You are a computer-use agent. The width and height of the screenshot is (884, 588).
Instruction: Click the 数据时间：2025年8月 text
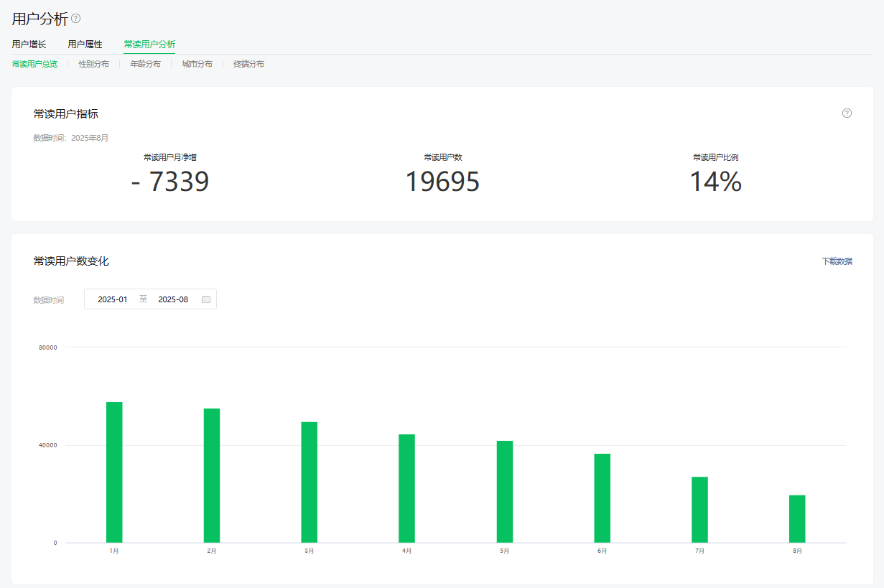71,138
